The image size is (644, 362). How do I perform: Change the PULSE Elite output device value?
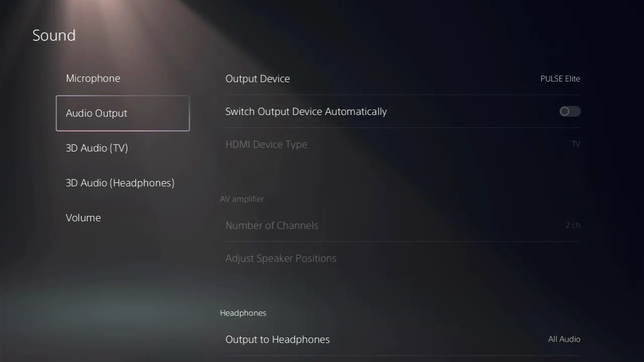pos(560,79)
